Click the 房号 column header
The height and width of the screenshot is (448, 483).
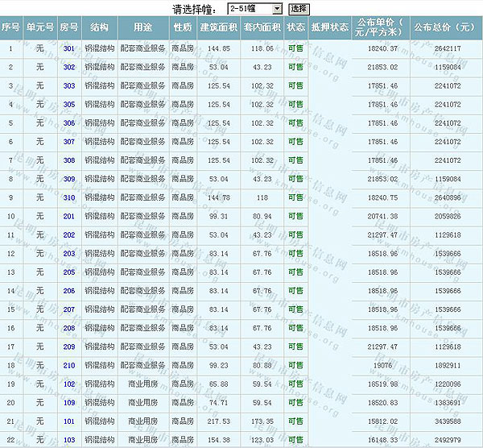tap(69, 27)
